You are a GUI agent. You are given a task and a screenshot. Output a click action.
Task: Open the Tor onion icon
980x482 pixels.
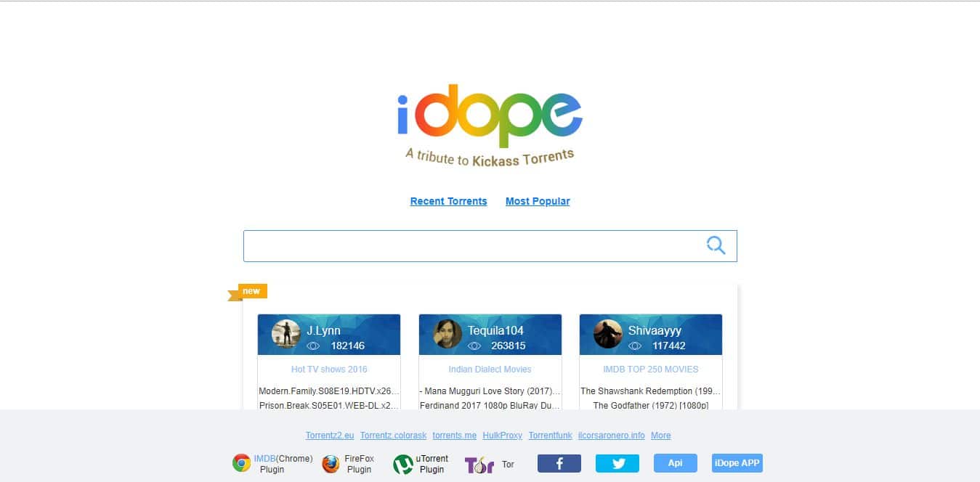click(479, 465)
